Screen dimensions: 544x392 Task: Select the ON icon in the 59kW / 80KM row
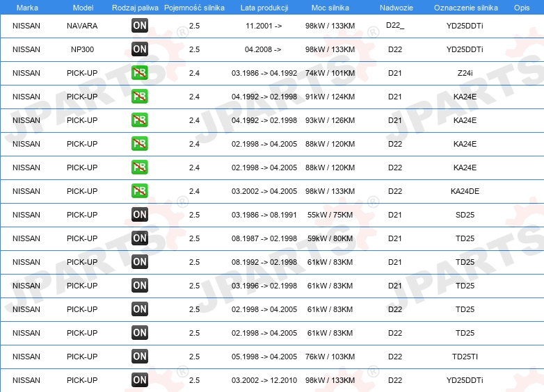(140, 238)
